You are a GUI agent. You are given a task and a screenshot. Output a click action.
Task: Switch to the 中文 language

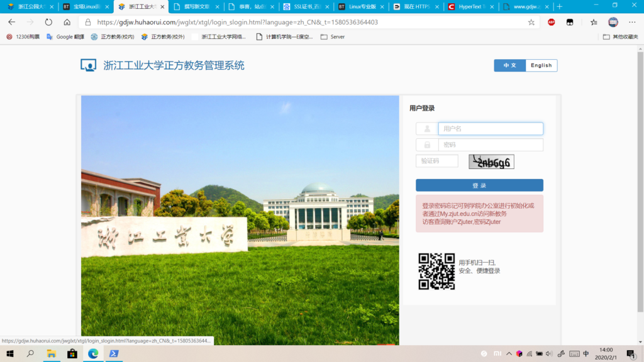pyautogui.click(x=509, y=65)
